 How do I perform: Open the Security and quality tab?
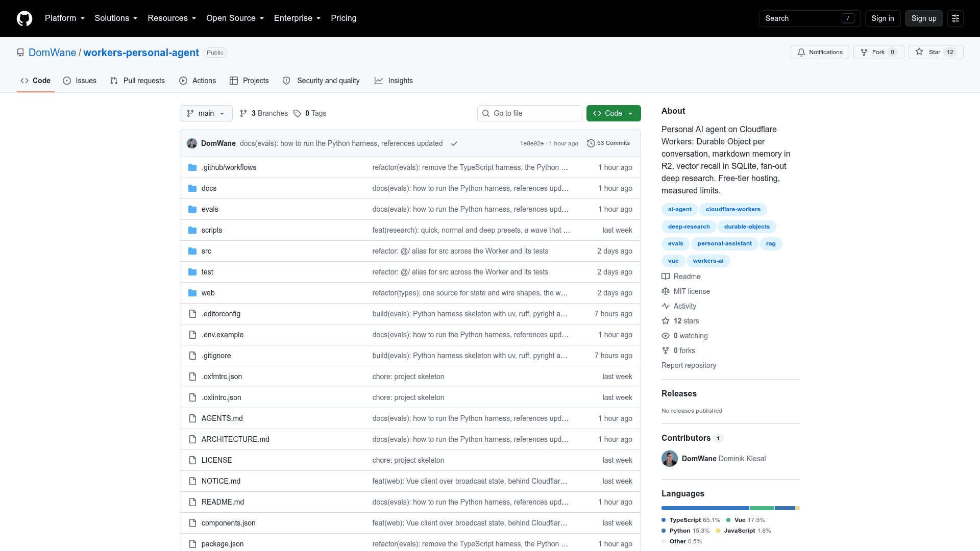(x=321, y=81)
